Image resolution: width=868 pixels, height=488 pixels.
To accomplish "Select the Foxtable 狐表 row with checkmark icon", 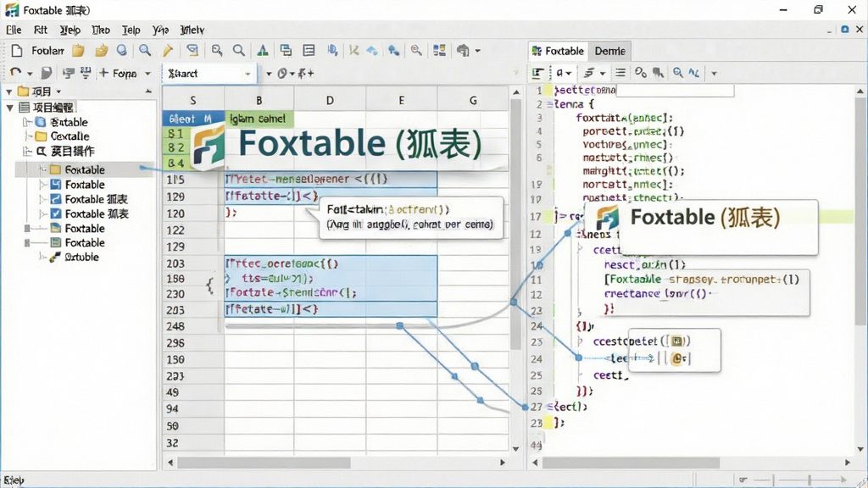I will click(89, 213).
